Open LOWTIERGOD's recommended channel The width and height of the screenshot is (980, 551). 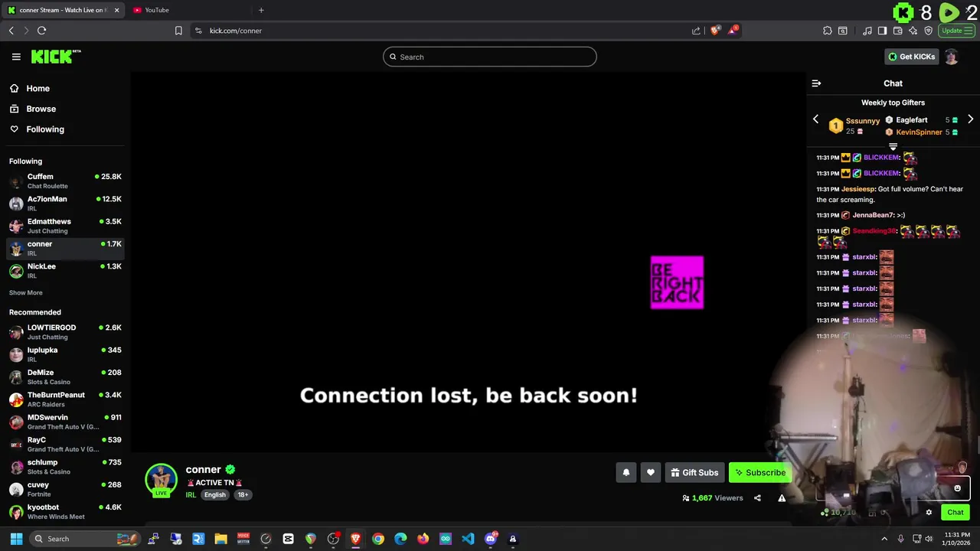(x=65, y=332)
